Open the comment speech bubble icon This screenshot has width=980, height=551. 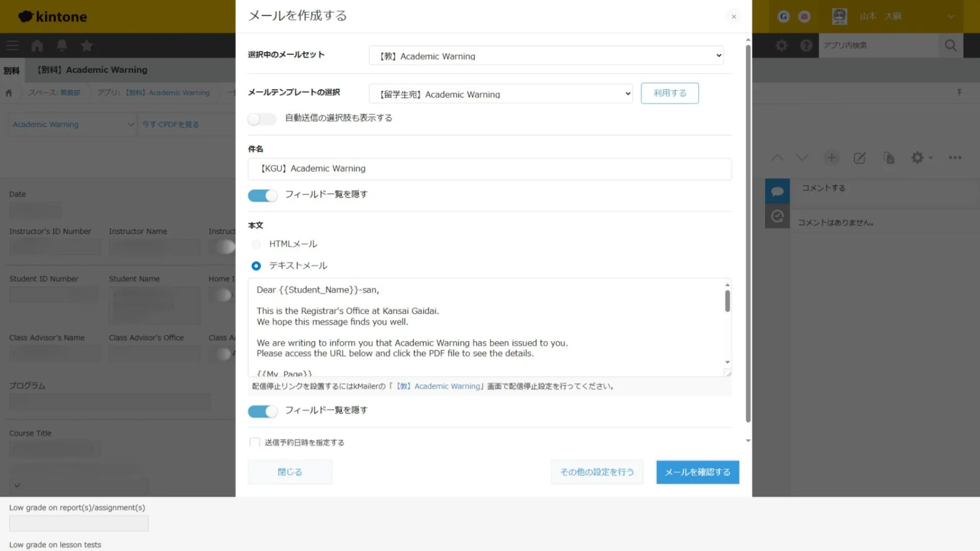coord(777,191)
